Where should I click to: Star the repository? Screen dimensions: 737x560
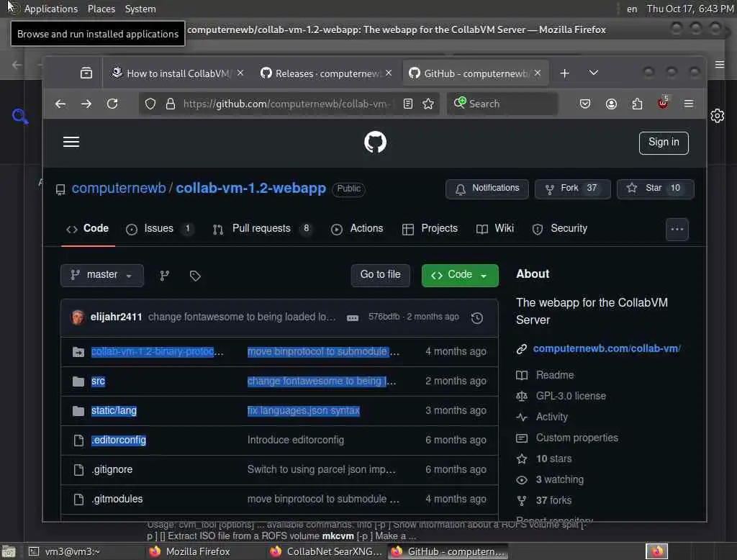pos(655,189)
